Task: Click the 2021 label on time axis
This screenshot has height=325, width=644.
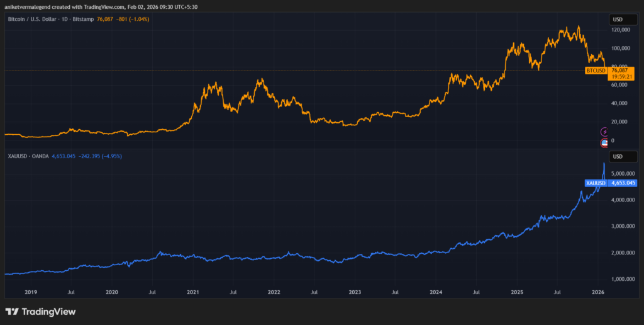Action: pos(193,292)
